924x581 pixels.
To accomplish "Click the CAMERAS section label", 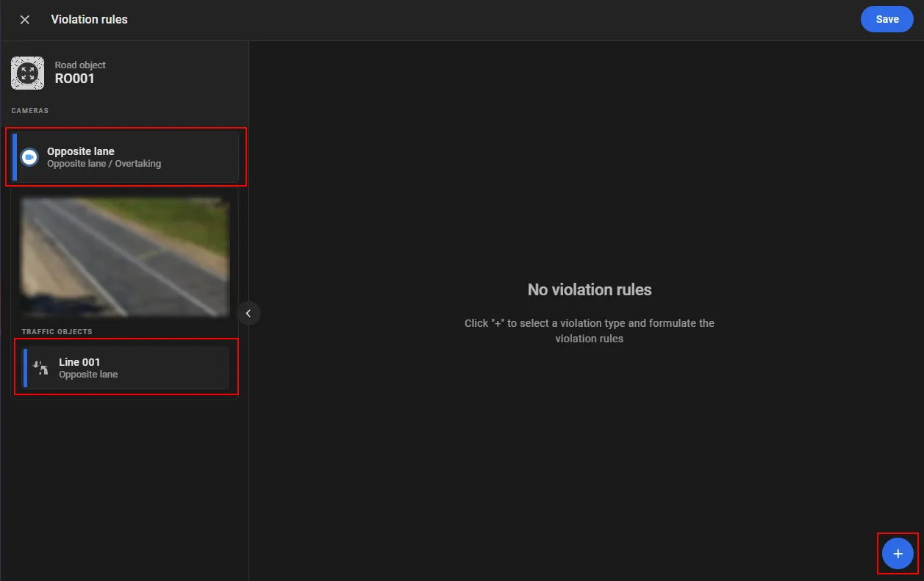I will click(x=30, y=111).
